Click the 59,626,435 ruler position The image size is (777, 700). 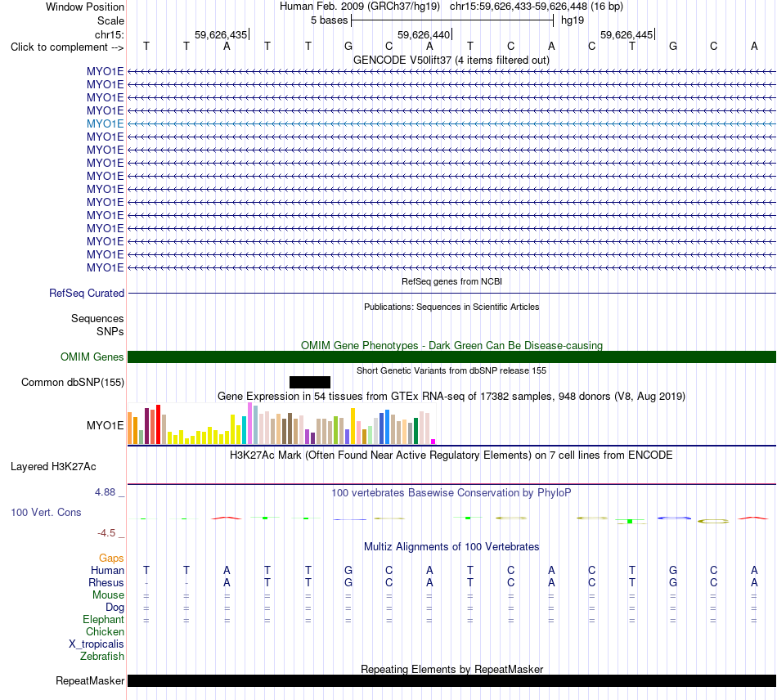tap(221, 34)
